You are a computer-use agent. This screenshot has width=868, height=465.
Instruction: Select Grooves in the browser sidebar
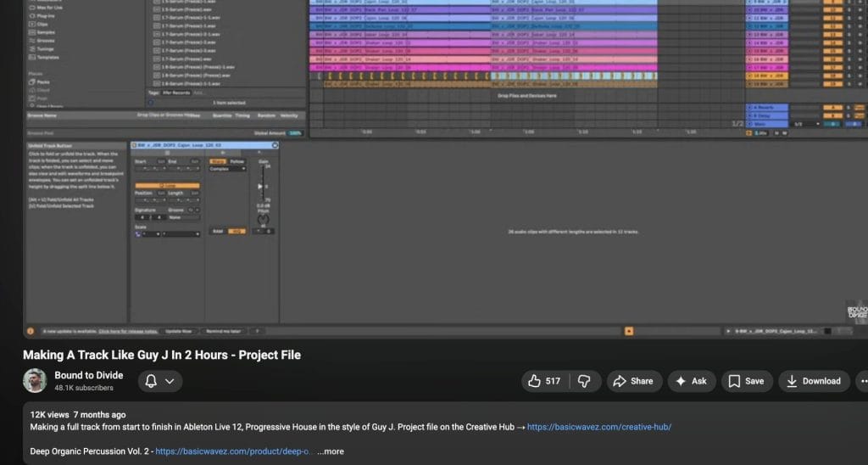pyautogui.click(x=47, y=40)
